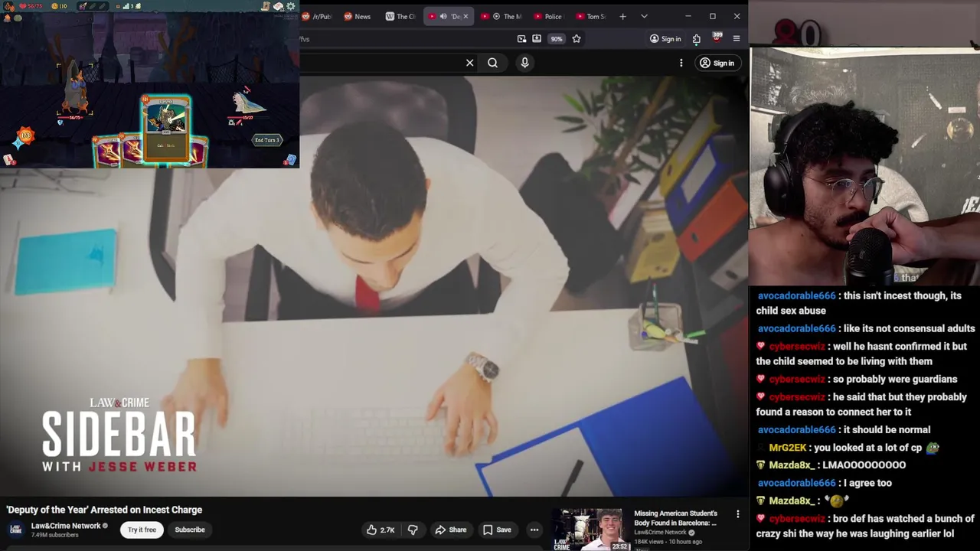Click the video title 'Deputy of the Year' text
Viewport: 980px width, 551px height.
pyautogui.click(x=104, y=510)
